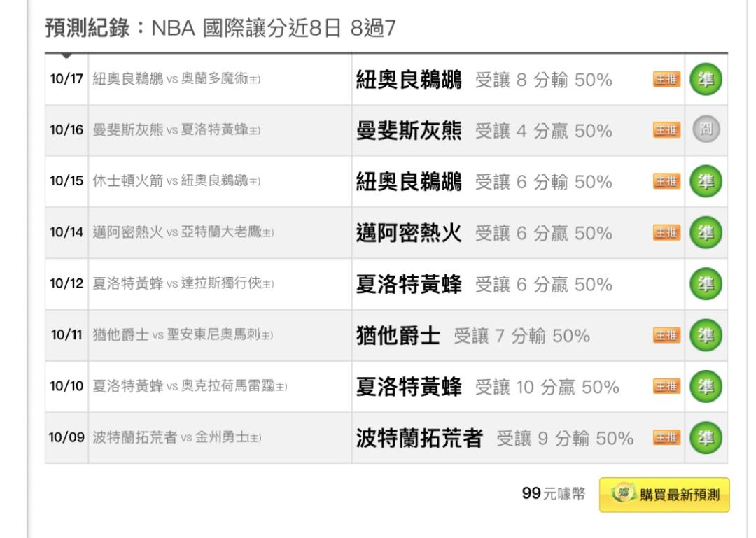Click the green 準 icon on the 10/12 row

[x=706, y=284]
